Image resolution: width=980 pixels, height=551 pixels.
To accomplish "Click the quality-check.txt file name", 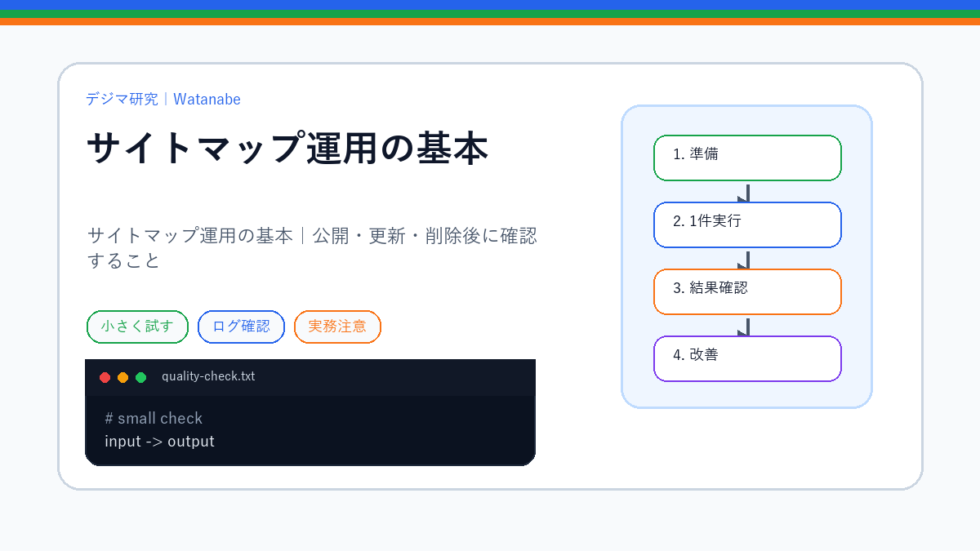I will pos(208,376).
